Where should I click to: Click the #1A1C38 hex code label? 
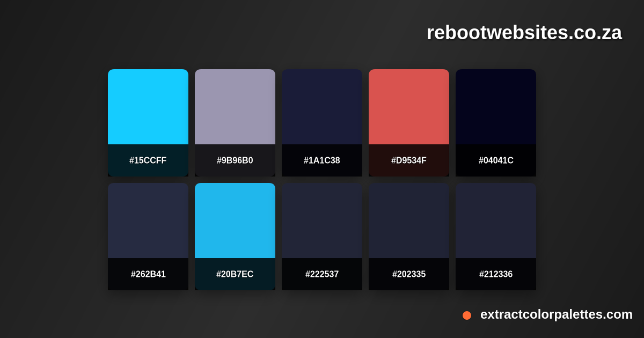click(322, 160)
